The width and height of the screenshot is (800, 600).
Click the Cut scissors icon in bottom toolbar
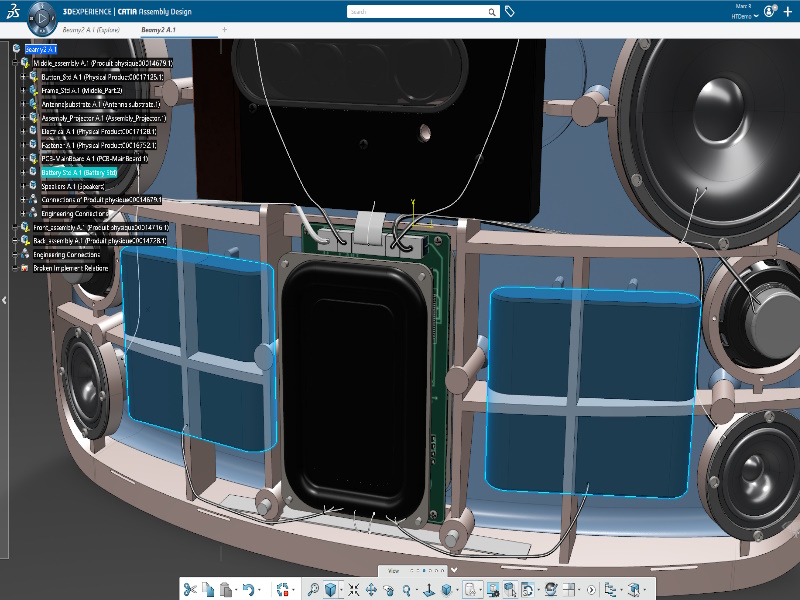[190, 590]
